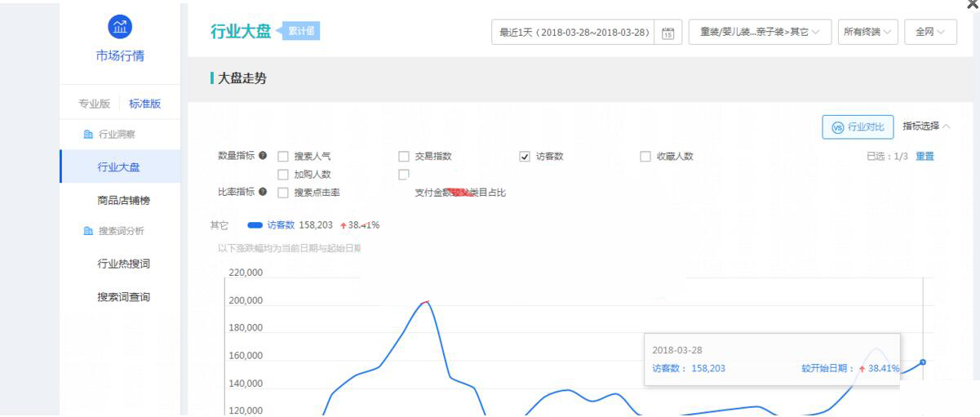This screenshot has height=417, width=980.
Task: Open 行业大盘 in the sidebar
Action: coord(119,167)
